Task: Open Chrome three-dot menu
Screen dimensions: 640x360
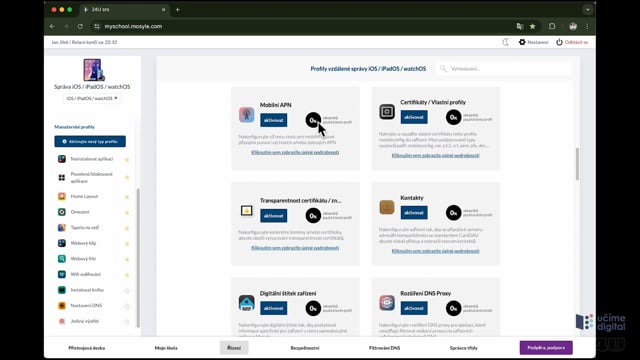Action: pyautogui.click(x=587, y=26)
